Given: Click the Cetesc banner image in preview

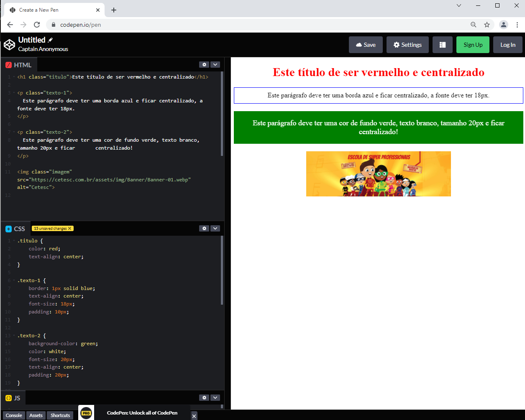Looking at the screenshot, I should 379,174.
